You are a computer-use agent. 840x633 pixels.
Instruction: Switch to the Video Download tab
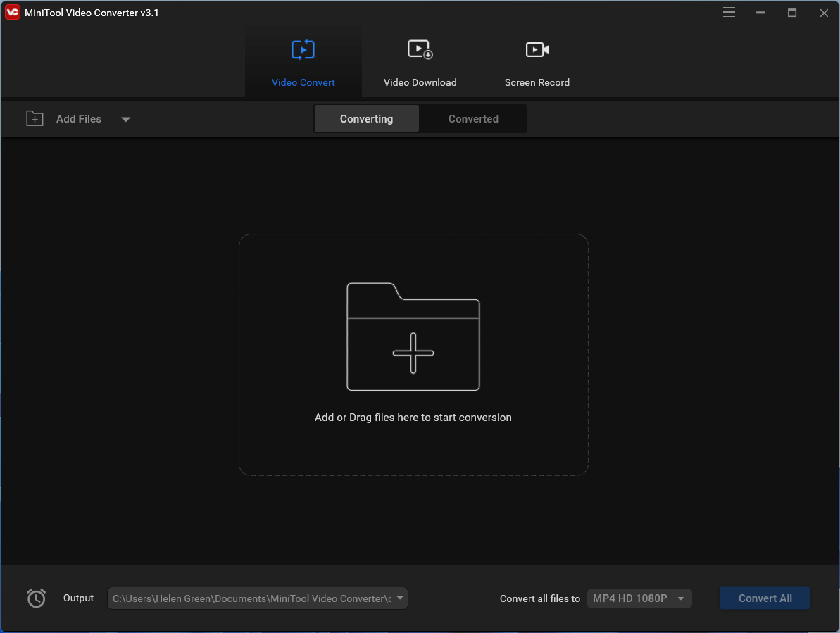tap(420, 61)
